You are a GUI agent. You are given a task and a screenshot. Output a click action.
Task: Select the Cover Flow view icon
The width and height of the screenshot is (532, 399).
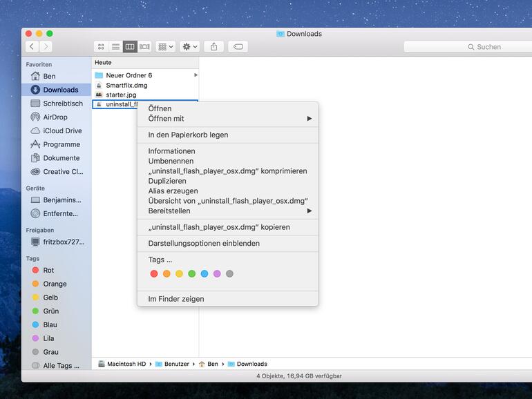coord(144,47)
